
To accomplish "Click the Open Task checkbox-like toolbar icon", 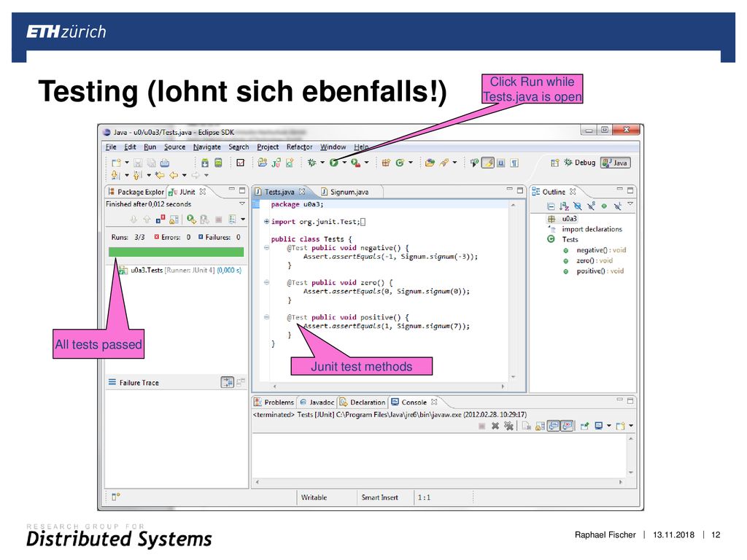I will pyautogui.click(x=241, y=163).
